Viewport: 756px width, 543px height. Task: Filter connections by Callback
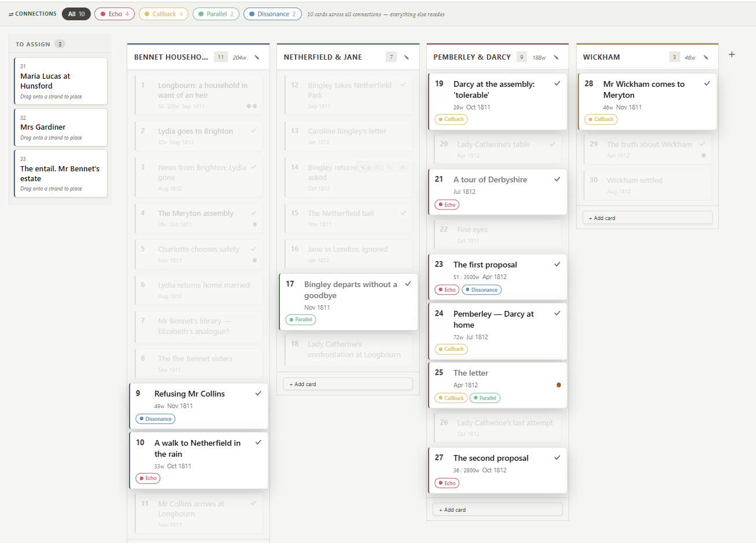pos(163,14)
